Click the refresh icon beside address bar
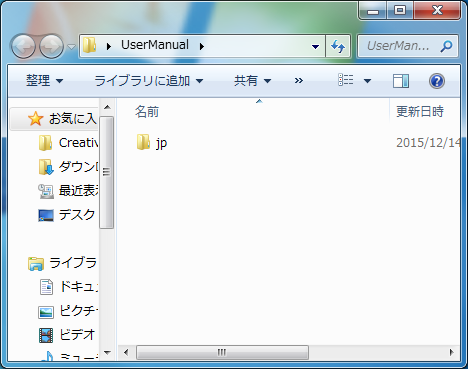 click(x=338, y=46)
